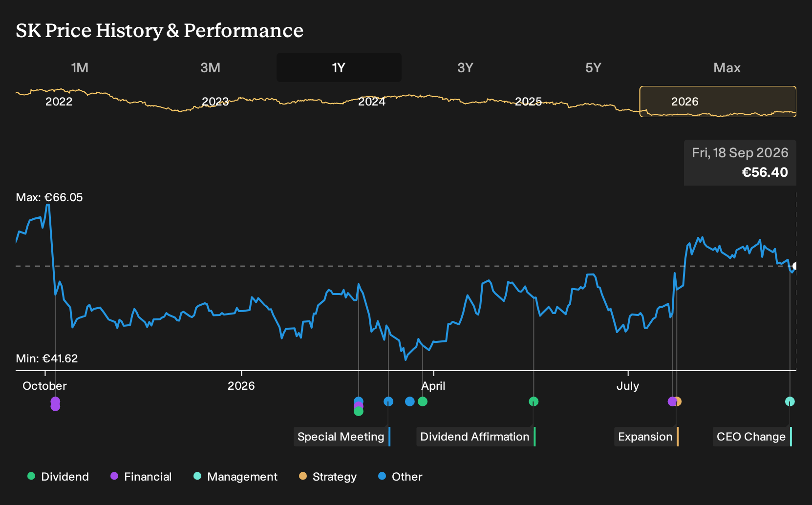
Task: Click the April axis label
Action: click(433, 386)
